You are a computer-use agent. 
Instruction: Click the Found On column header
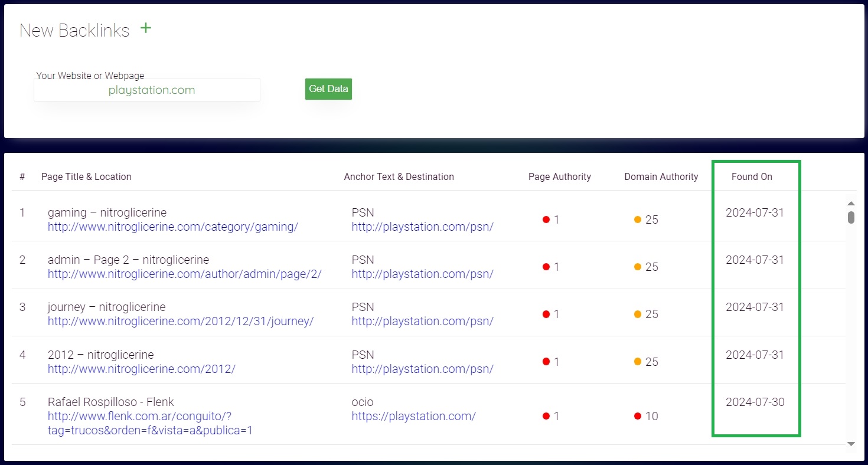(x=751, y=176)
